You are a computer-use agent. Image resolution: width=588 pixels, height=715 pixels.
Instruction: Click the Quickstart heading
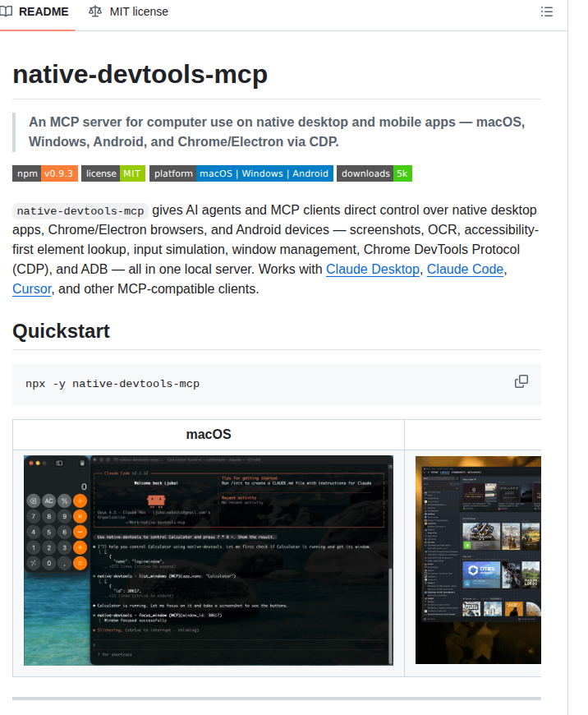tap(61, 331)
